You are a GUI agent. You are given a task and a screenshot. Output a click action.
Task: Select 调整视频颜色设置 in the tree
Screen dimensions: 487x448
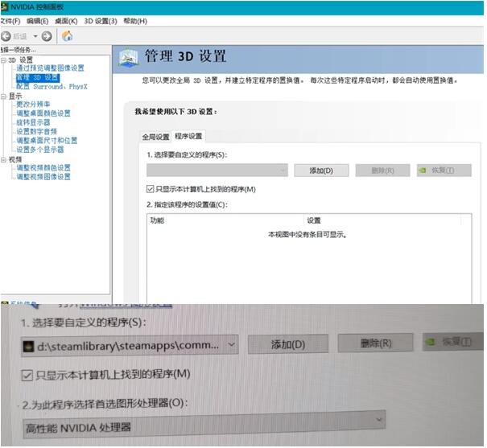(43, 168)
